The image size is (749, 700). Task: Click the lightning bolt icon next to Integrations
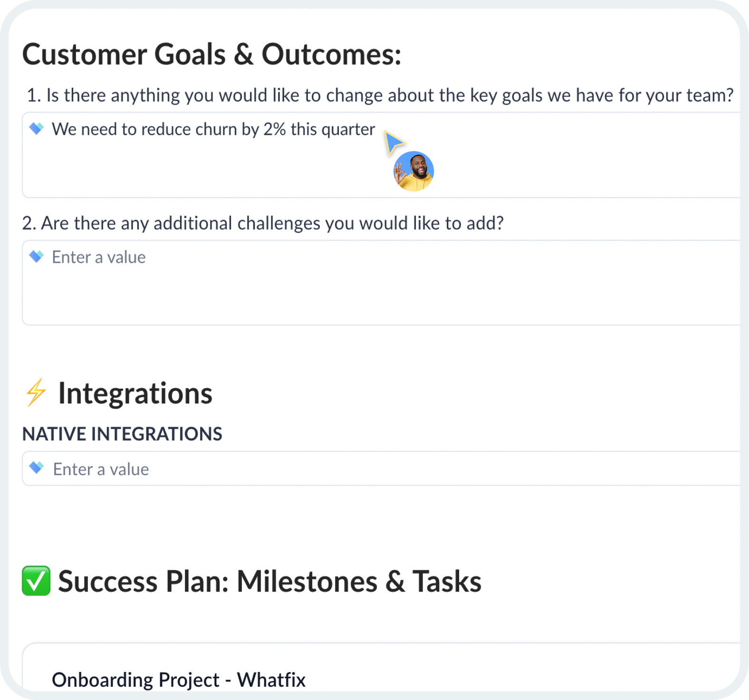tap(36, 393)
